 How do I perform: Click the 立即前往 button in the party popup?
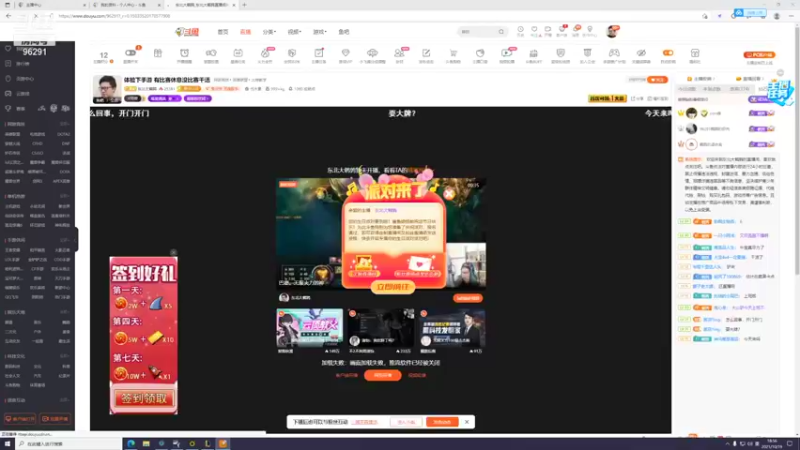coord(393,287)
